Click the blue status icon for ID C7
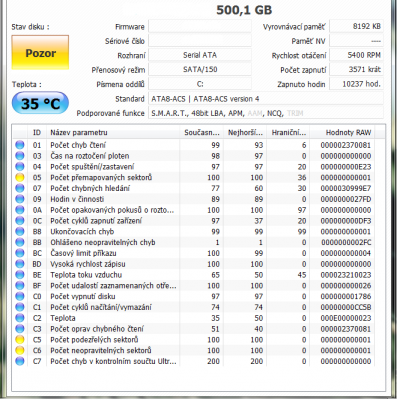The image size is (397, 400). 20,361
